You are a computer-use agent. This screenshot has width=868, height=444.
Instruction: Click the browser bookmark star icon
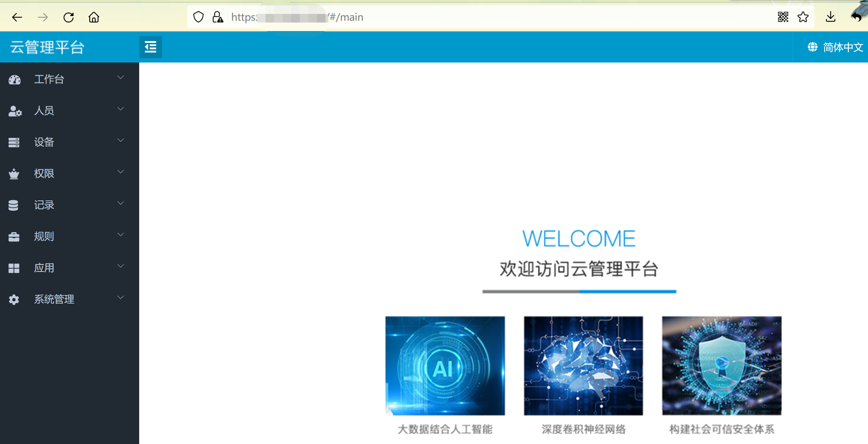coord(803,17)
